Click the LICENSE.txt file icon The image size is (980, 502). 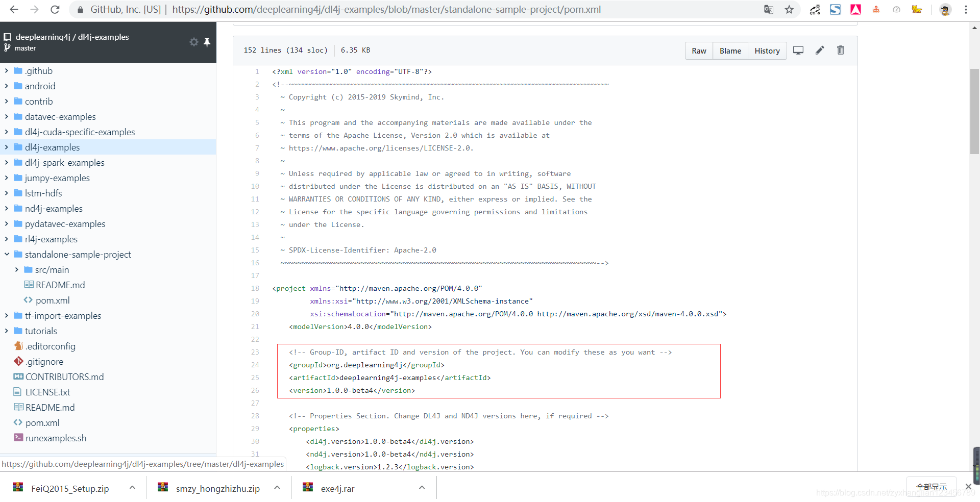tap(18, 392)
